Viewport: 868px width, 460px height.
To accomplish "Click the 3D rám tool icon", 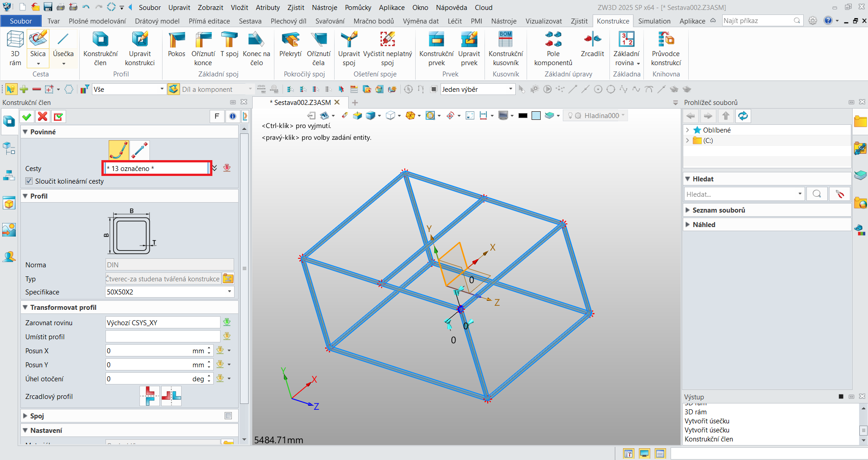I will [x=15, y=39].
